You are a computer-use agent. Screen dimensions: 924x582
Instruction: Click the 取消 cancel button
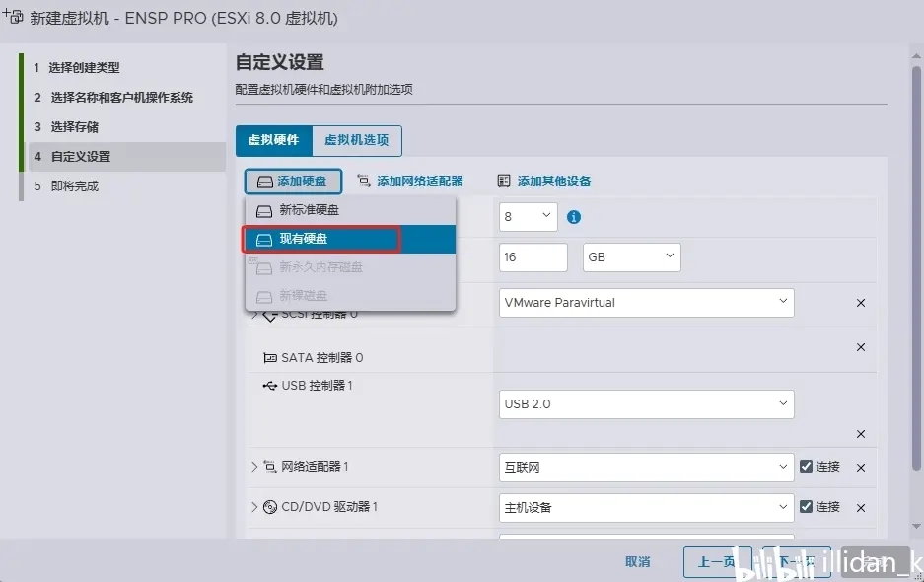[638, 562]
